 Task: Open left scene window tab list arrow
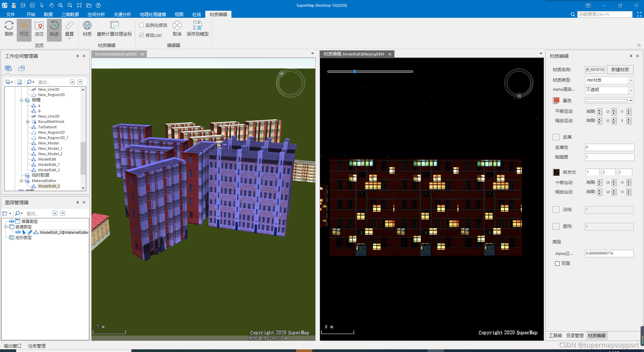[x=312, y=54]
